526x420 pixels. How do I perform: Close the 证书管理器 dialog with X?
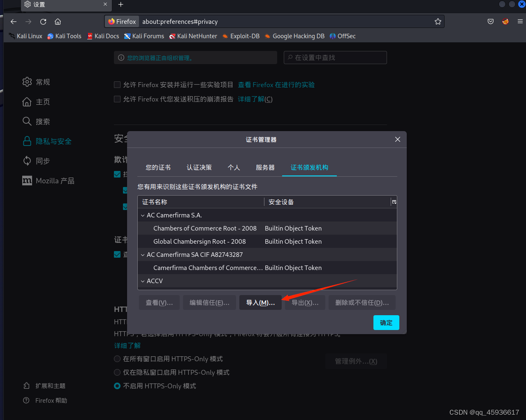(x=398, y=139)
